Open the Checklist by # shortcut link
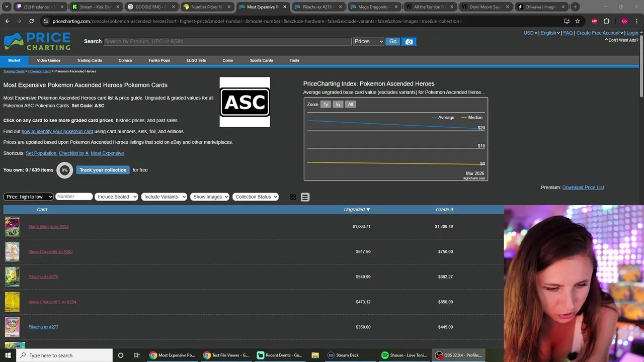Image resolution: width=644 pixels, height=362 pixels. coord(73,153)
